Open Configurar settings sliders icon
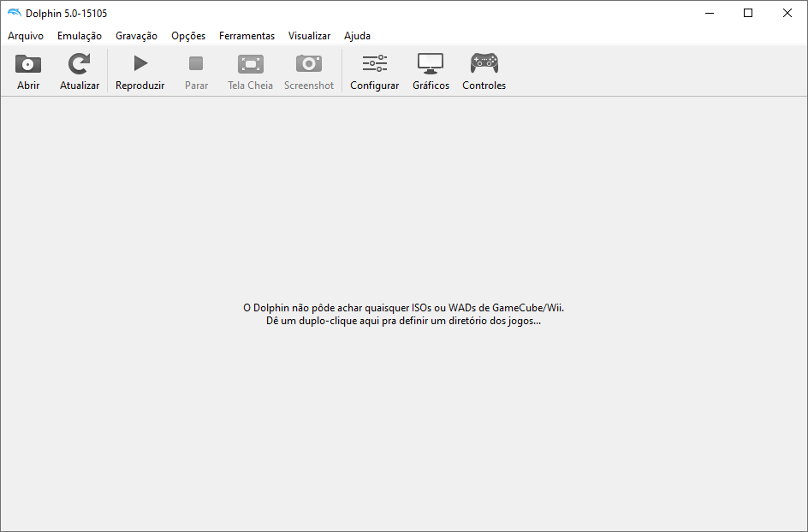Screen dimensions: 808x532 point(375,63)
